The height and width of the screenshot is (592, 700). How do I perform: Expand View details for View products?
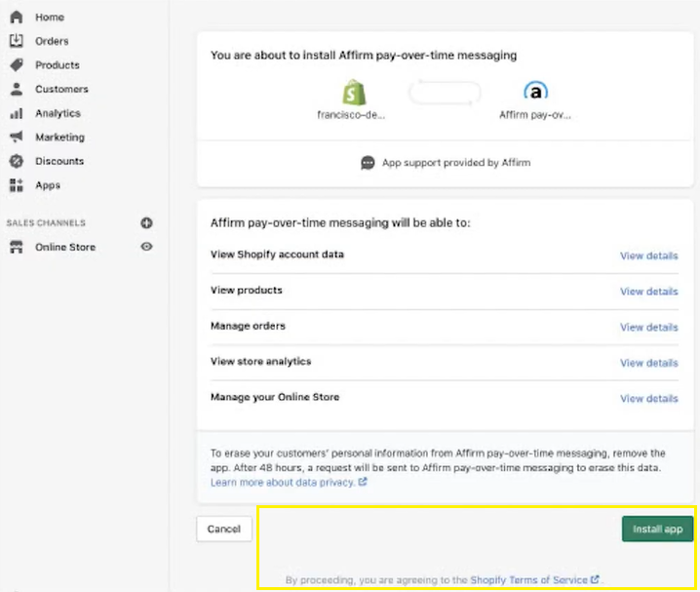(648, 292)
